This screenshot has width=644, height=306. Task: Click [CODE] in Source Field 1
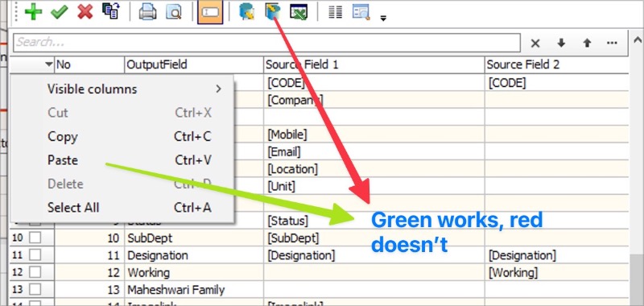click(x=374, y=83)
